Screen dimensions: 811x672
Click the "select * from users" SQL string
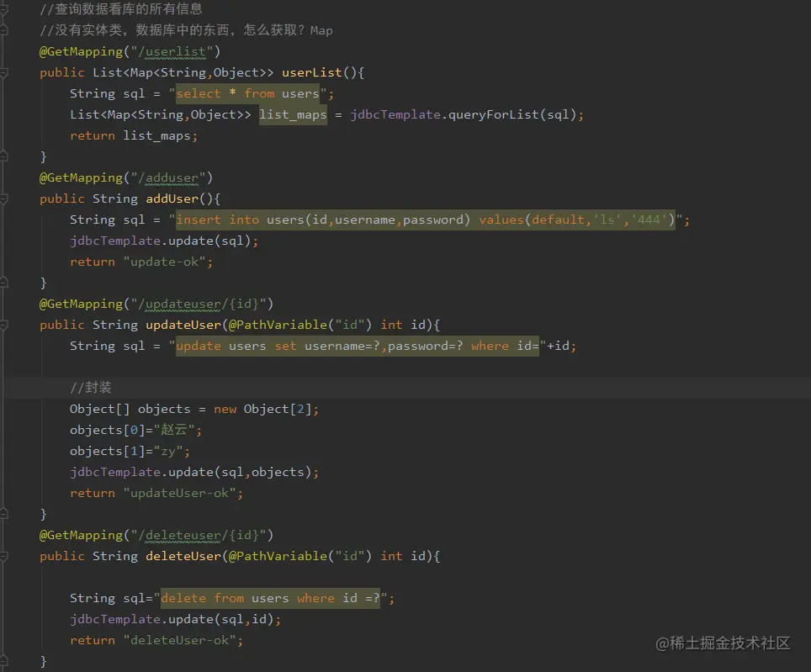pyautogui.click(x=247, y=93)
